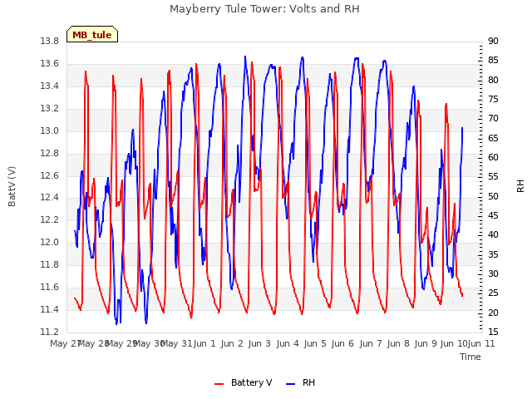
Task: Click the 11.6 tick on the BattV axis
Action: click(50, 288)
